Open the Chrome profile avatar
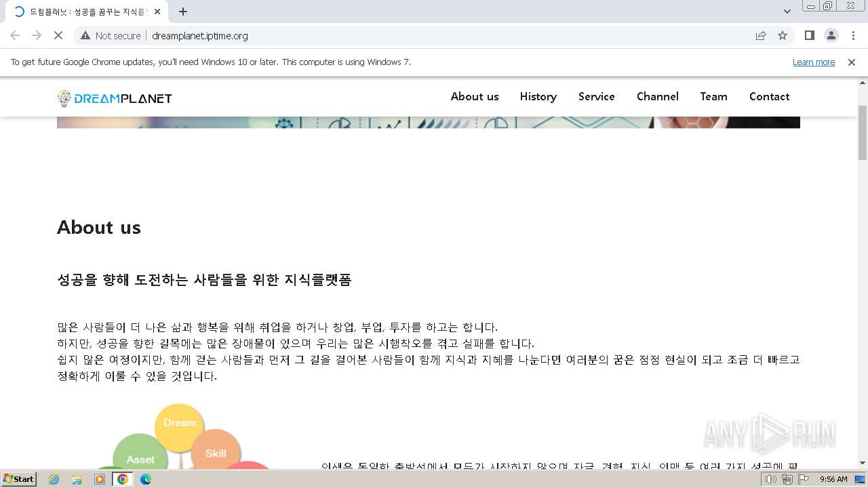Image resolution: width=868 pixels, height=488 pixels. click(831, 35)
